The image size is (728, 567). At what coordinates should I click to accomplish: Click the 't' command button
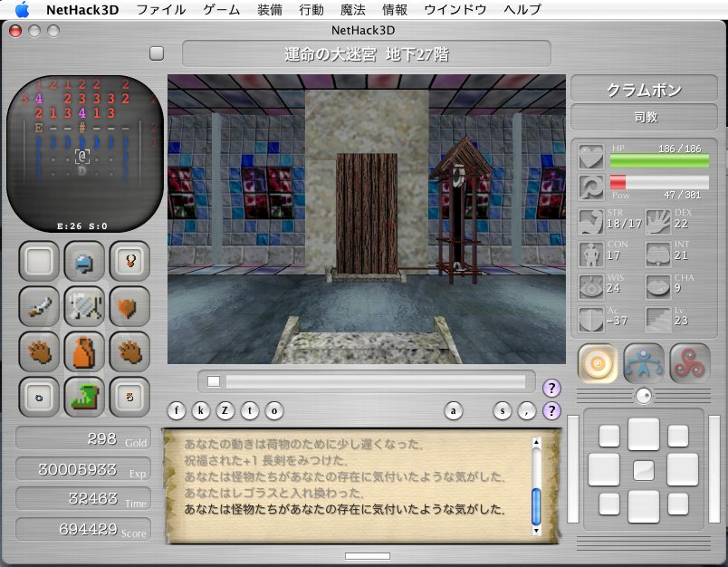pyautogui.click(x=250, y=410)
